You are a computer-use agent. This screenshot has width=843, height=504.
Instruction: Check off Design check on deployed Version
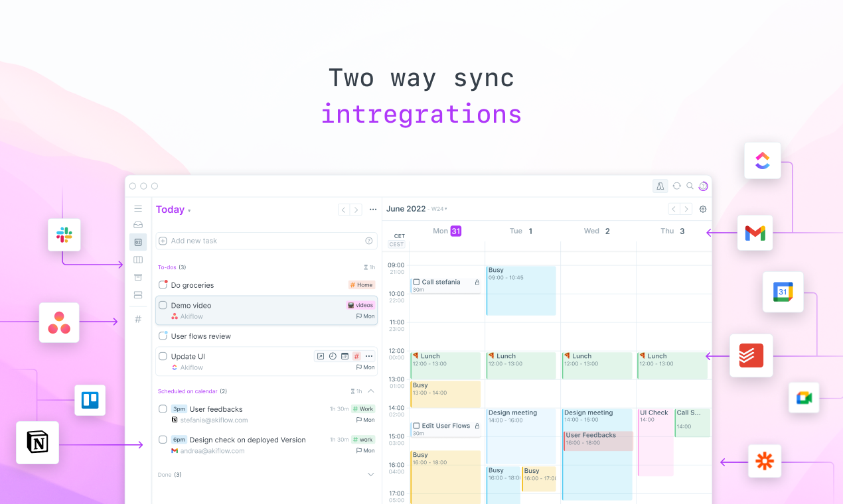pyautogui.click(x=163, y=439)
